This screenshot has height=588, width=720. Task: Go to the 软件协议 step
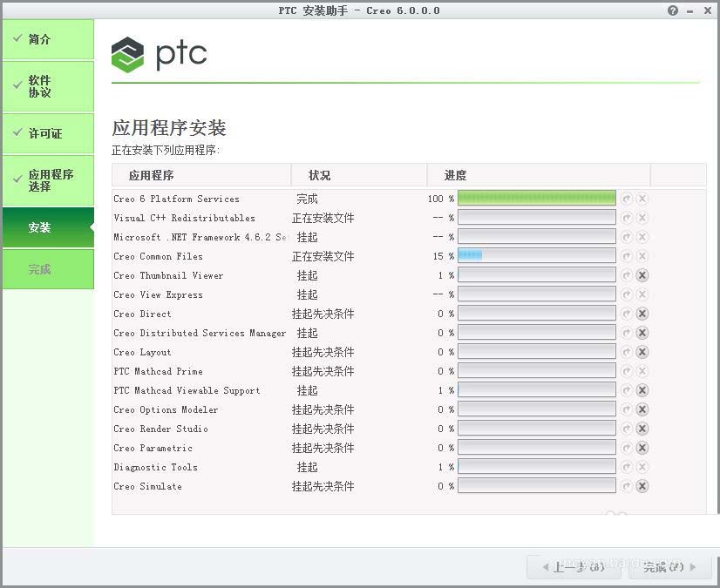pos(48,87)
